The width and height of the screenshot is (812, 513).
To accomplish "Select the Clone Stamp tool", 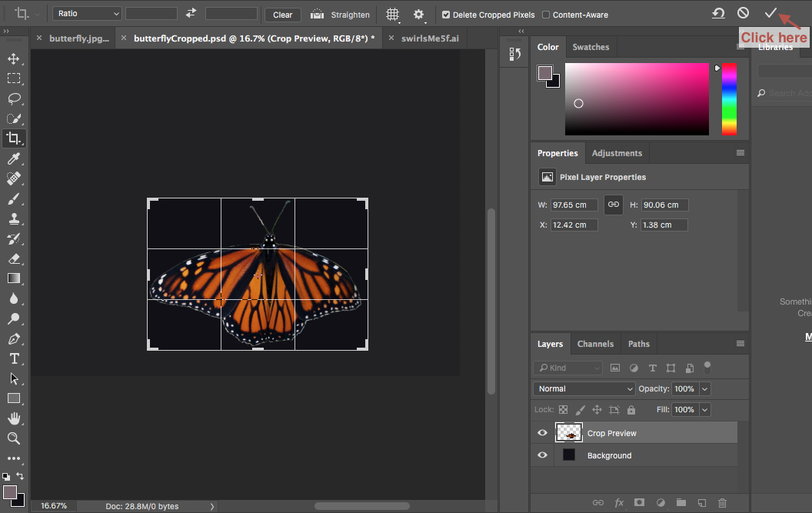I will coord(14,218).
